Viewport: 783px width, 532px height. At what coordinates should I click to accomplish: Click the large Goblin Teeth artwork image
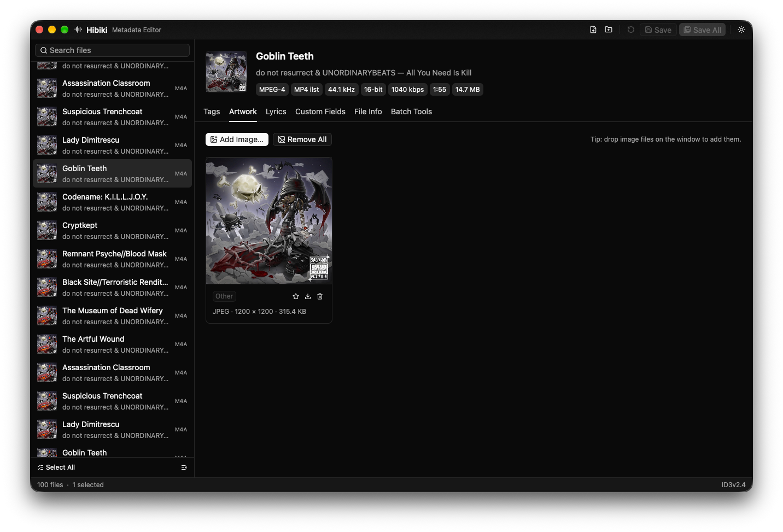(x=269, y=221)
